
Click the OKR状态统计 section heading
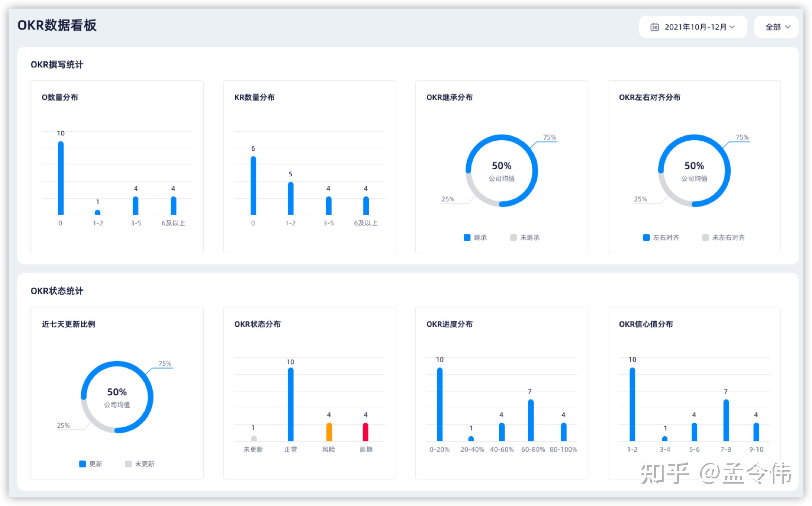(x=57, y=291)
